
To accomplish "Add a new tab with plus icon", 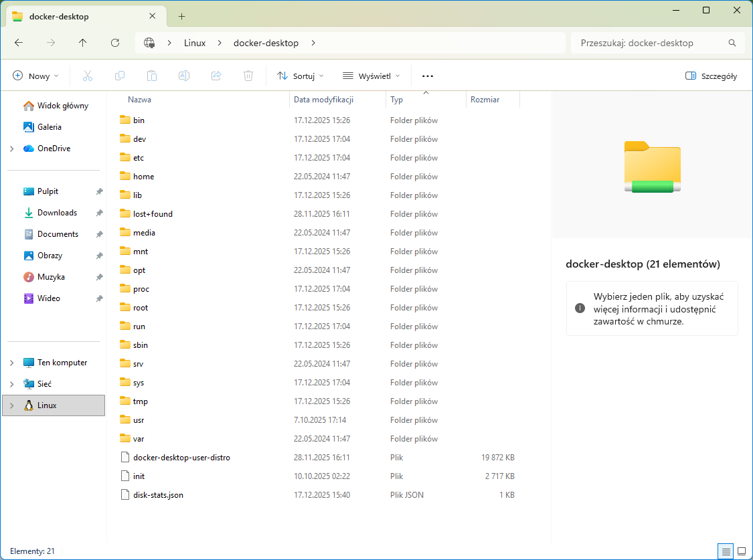I will coord(181,17).
